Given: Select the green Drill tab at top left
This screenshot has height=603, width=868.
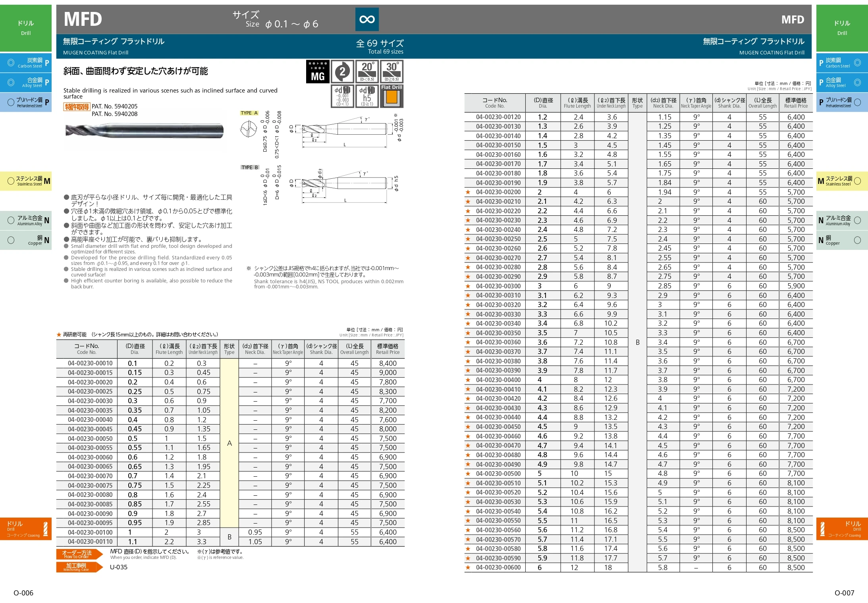Looking at the screenshot, I should pyautogui.click(x=26, y=28).
